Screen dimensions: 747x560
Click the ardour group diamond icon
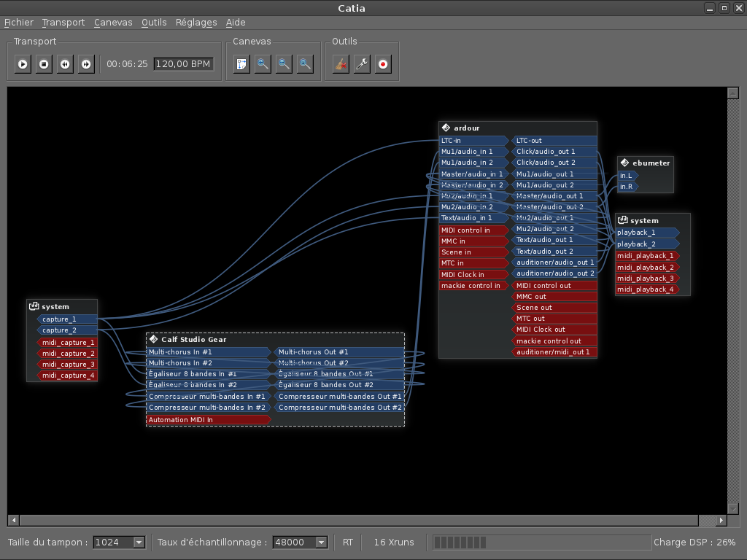446,128
